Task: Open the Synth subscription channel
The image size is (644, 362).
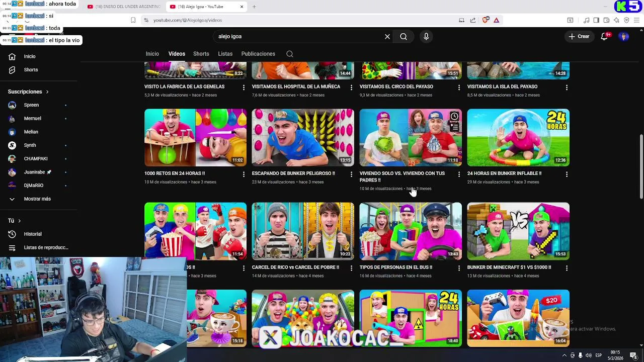Action: point(39,145)
